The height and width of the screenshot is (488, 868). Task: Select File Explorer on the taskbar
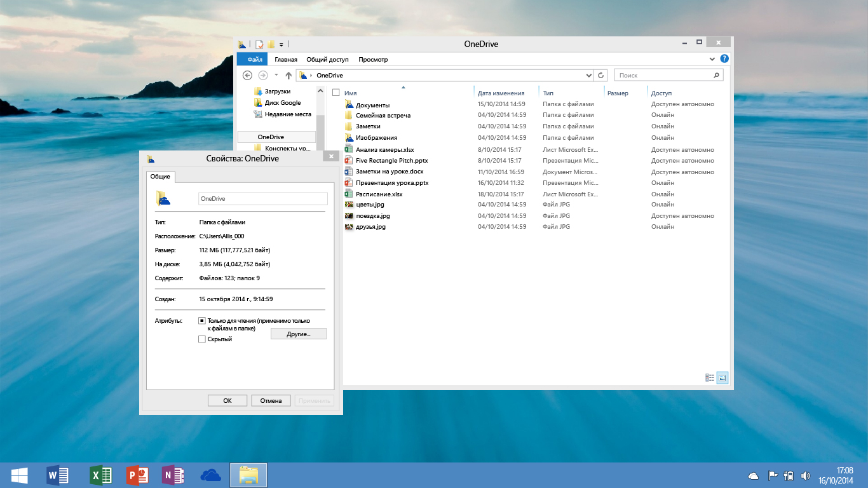(248, 475)
